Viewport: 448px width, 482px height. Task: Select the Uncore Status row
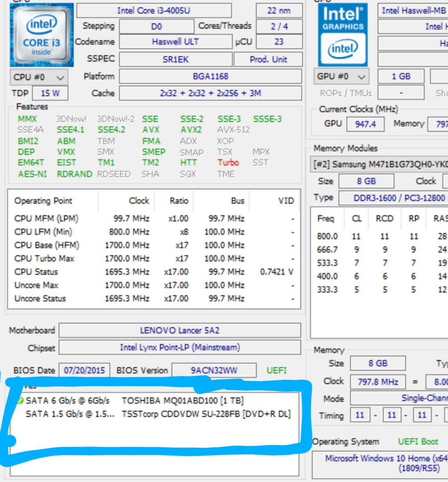pos(154,299)
